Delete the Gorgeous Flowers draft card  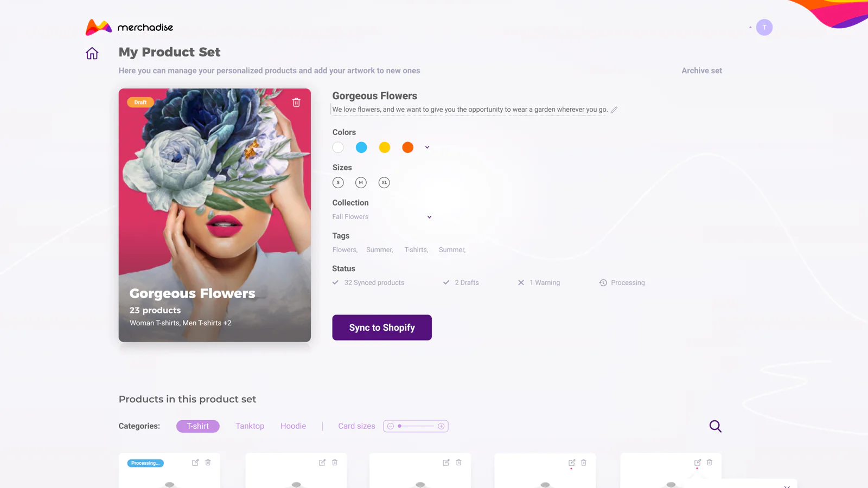point(296,102)
